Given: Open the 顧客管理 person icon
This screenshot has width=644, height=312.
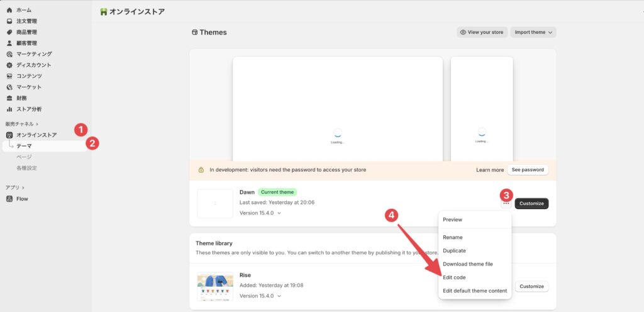Looking at the screenshot, I should click(9, 43).
